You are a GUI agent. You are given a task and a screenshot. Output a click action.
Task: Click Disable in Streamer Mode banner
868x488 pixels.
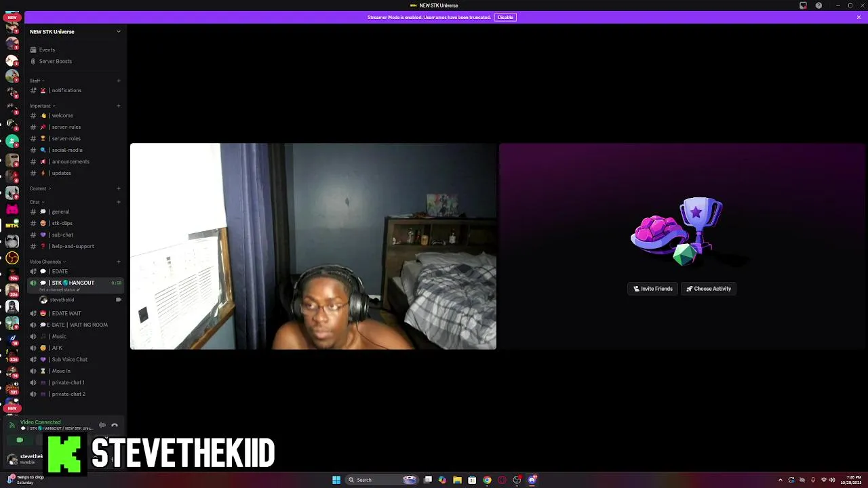click(x=505, y=17)
